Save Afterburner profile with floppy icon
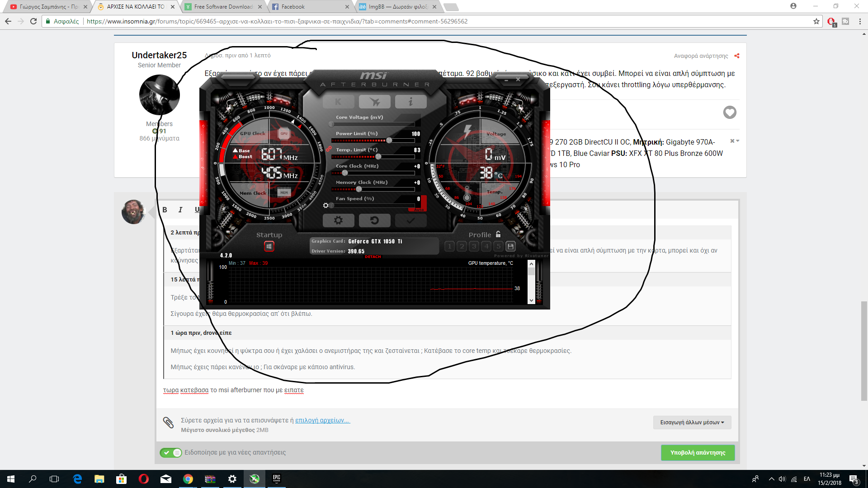 [510, 246]
